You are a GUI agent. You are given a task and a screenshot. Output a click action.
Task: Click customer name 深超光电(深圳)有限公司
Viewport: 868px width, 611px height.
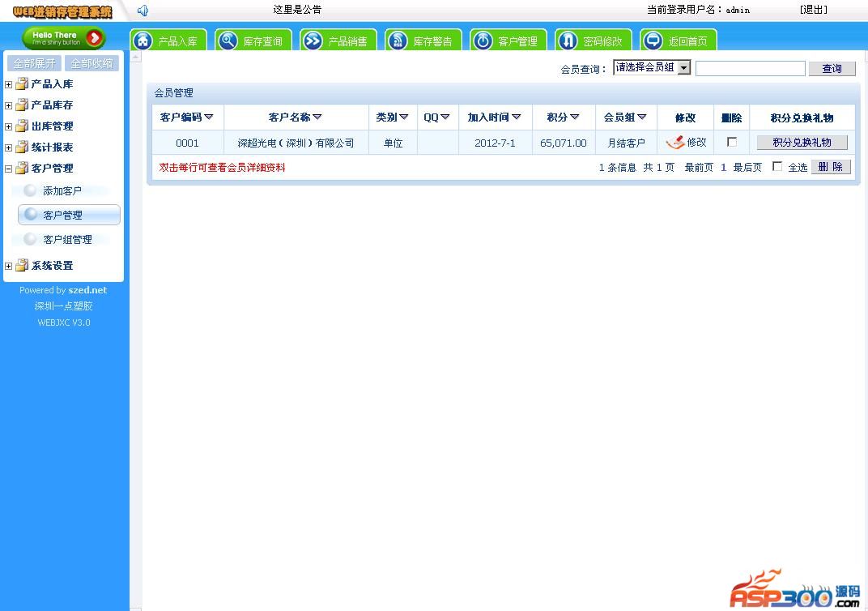(296, 143)
